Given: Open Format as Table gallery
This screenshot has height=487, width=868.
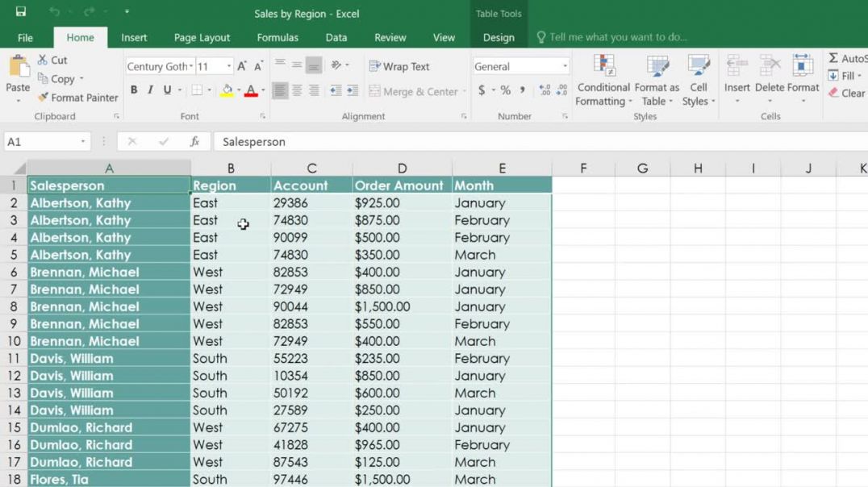Looking at the screenshot, I should [657, 81].
